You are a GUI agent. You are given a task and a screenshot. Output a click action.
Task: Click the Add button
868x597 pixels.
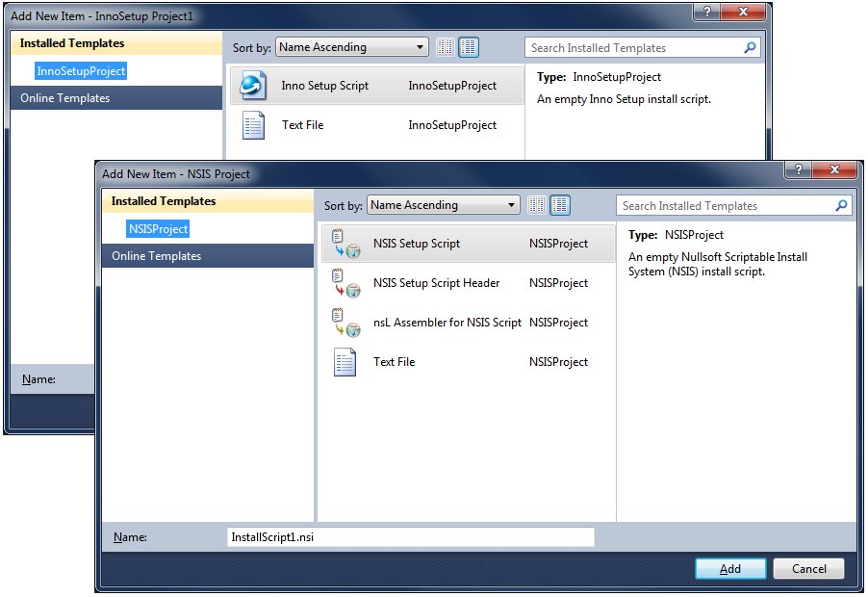(730, 569)
